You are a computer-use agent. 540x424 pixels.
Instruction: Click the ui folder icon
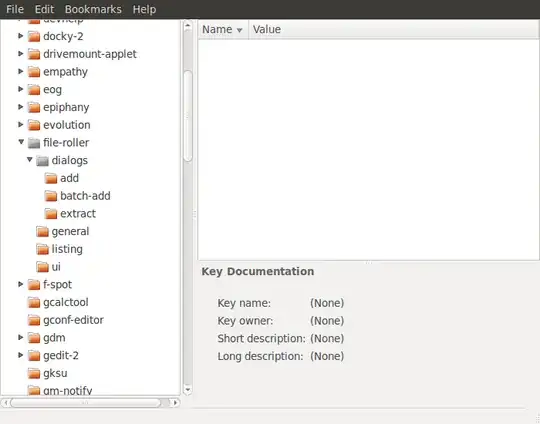point(42,267)
